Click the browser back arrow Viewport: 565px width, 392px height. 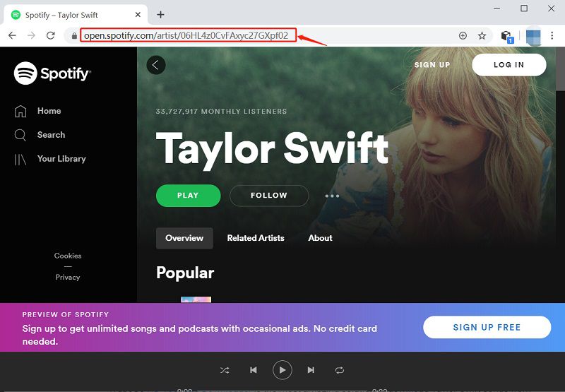tap(12, 35)
